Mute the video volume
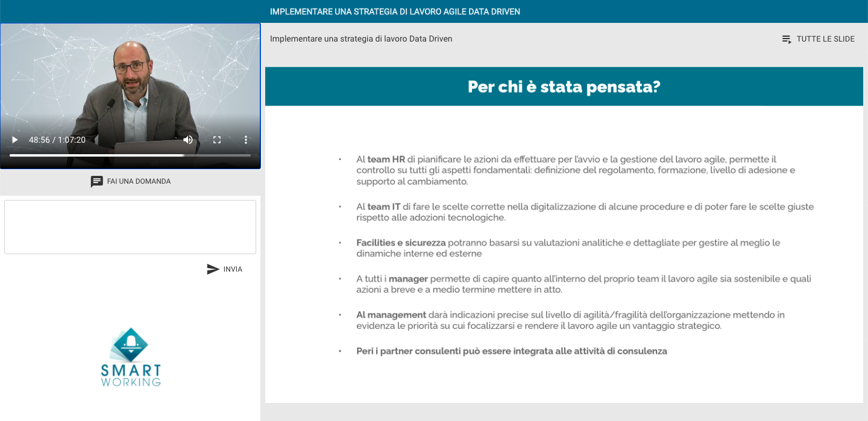This screenshot has height=421, width=868. [x=188, y=140]
